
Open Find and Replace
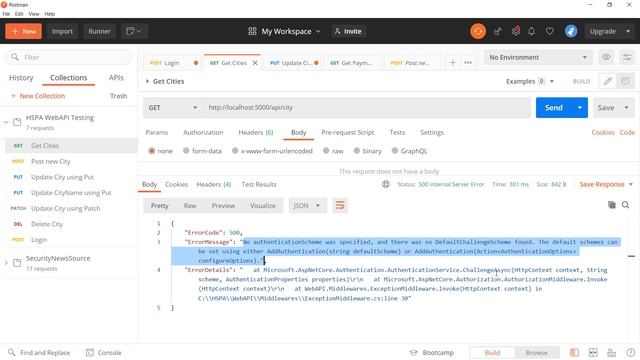coord(40,352)
